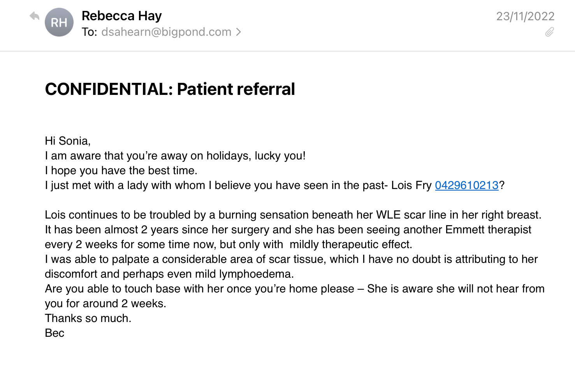Click the "Bec" signature
575x392 pixels.
[55, 333]
